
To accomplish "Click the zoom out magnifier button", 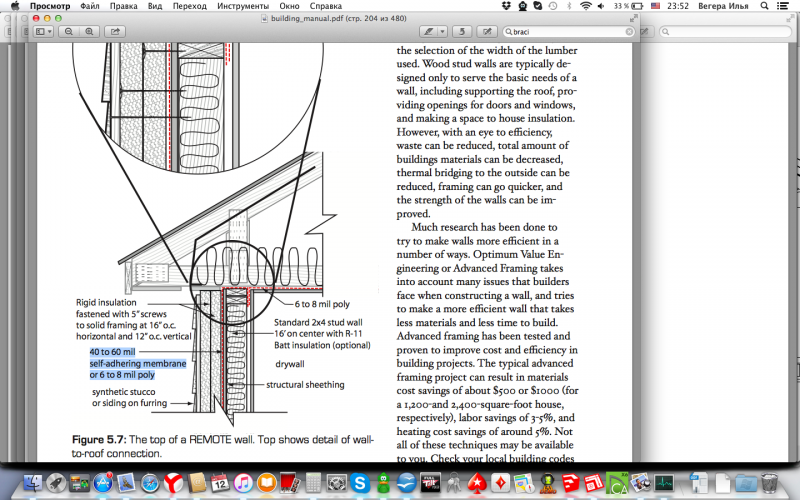I will coord(71,31).
